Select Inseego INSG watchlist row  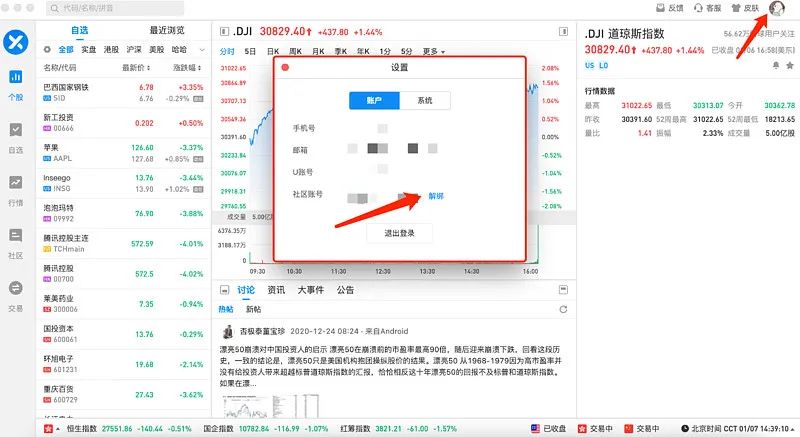pyautogui.click(x=123, y=183)
